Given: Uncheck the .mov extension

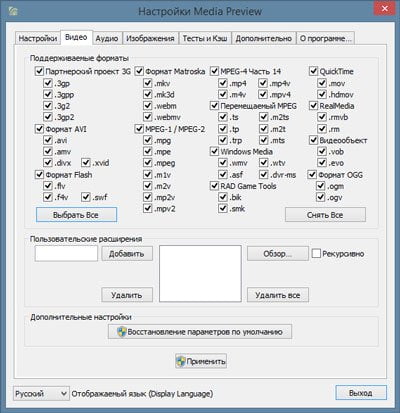Looking at the screenshot, I should coord(322,83).
